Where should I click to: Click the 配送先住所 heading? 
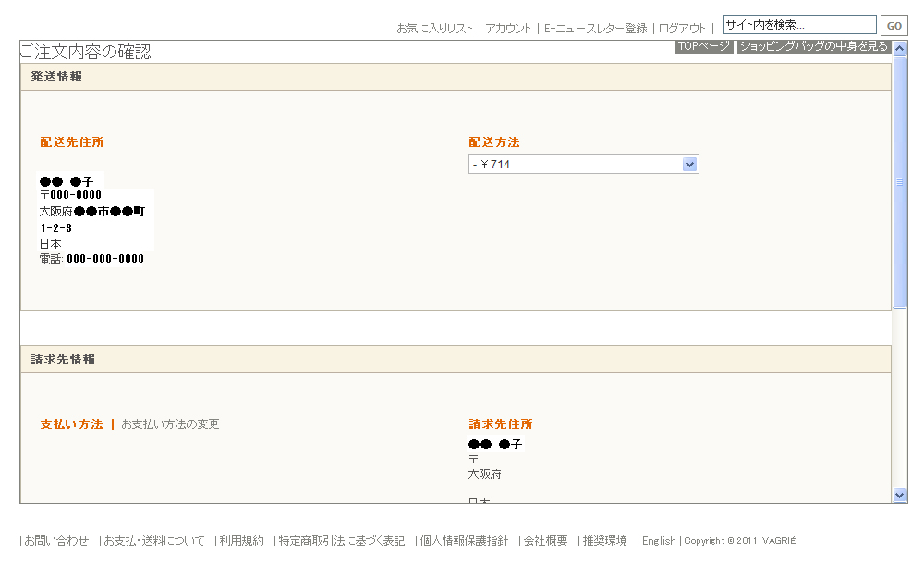click(x=72, y=142)
